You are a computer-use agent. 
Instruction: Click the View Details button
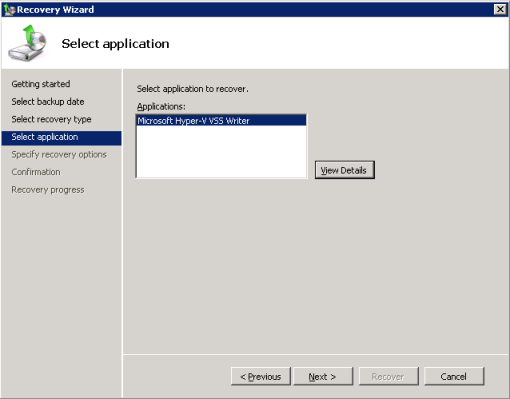coord(345,170)
